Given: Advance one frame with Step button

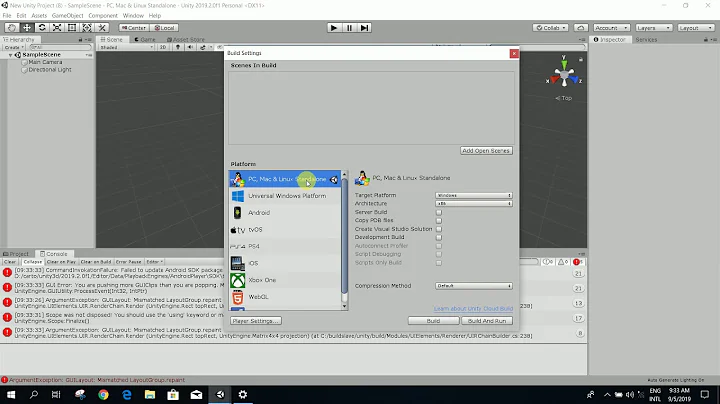Looking at the screenshot, I should pos(364,28).
